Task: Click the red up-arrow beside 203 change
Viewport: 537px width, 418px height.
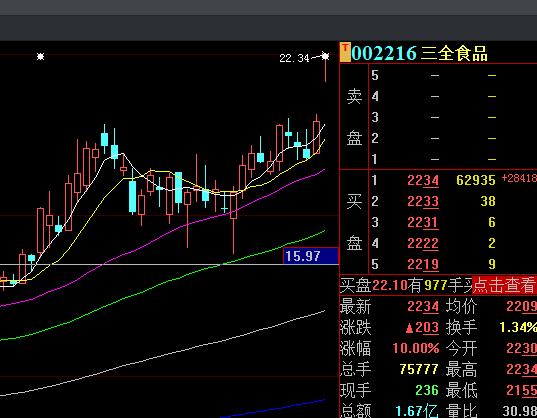Action: (x=409, y=328)
